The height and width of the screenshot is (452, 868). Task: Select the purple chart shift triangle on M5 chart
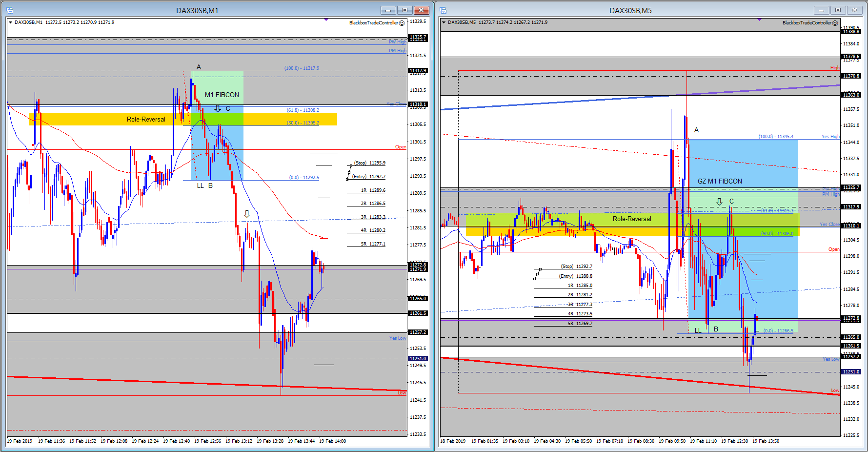click(x=759, y=20)
